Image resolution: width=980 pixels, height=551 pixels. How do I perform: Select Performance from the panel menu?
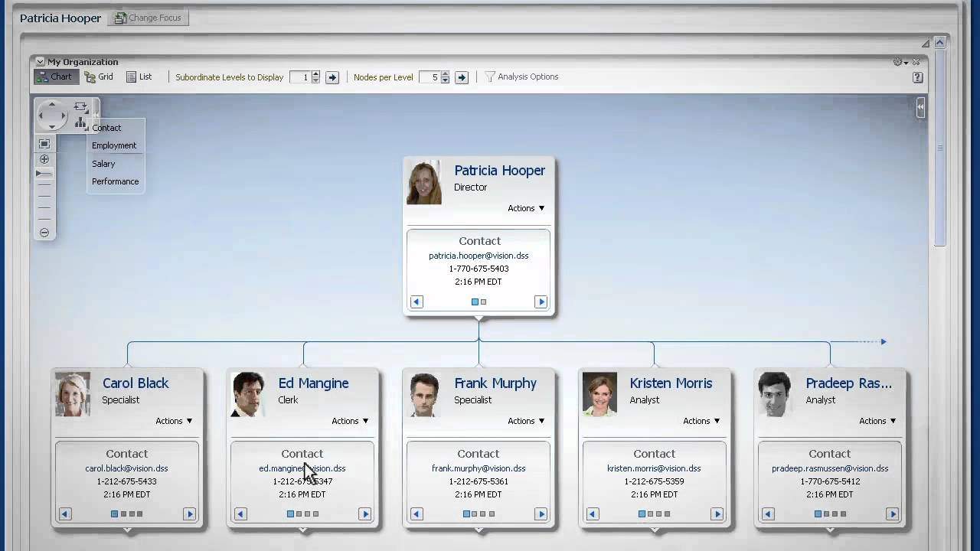pos(116,181)
